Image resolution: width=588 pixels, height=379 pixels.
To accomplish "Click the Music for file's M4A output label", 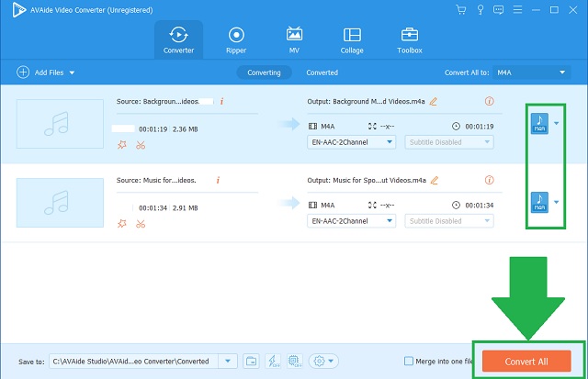I will 328,206.
